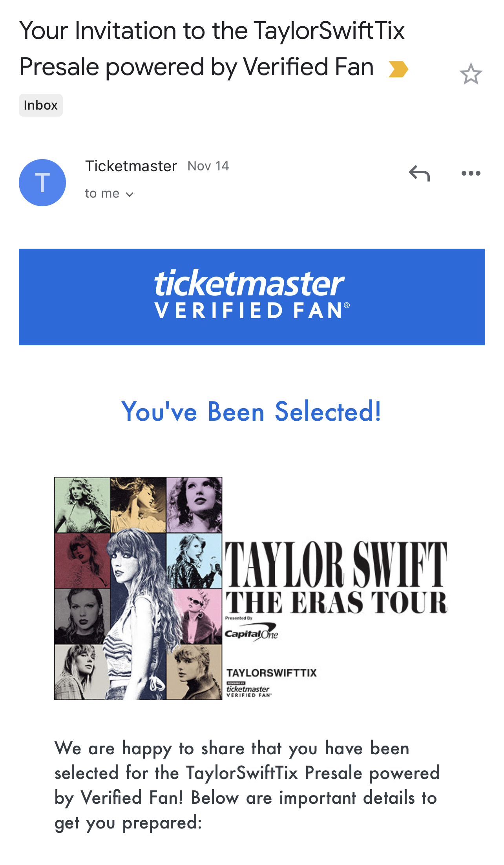
Task: Select the Inbox label chip
Action: tap(40, 104)
